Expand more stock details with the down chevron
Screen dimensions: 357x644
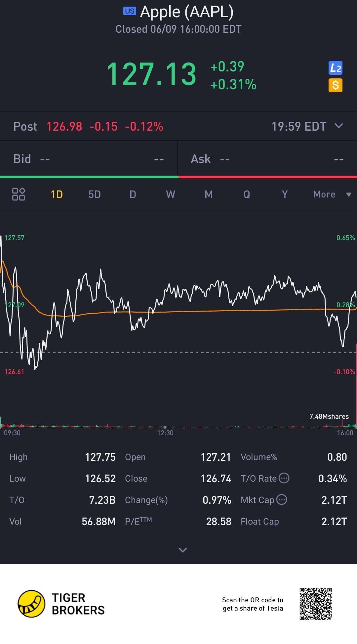coord(183,550)
